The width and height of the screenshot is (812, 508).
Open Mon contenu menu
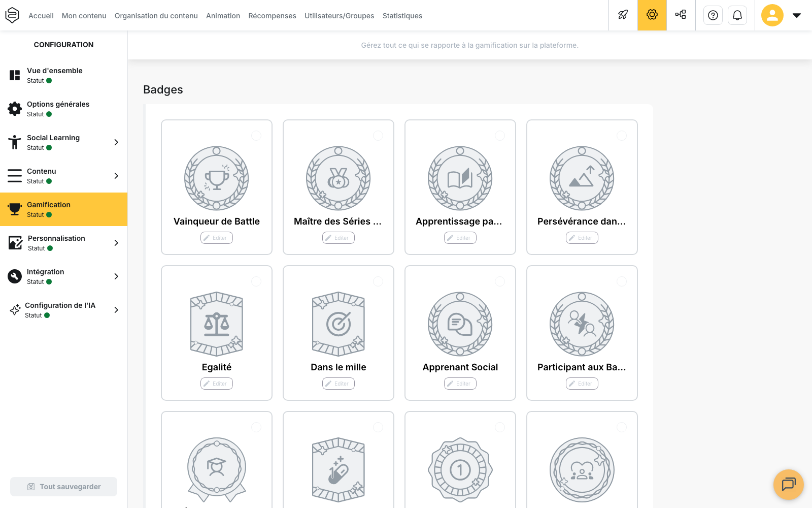tap(84, 16)
